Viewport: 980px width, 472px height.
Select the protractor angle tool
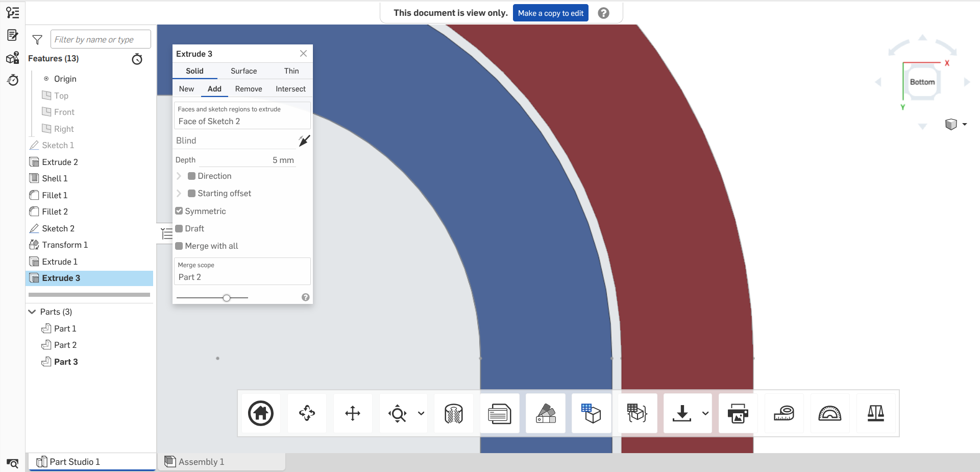[x=830, y=413]
